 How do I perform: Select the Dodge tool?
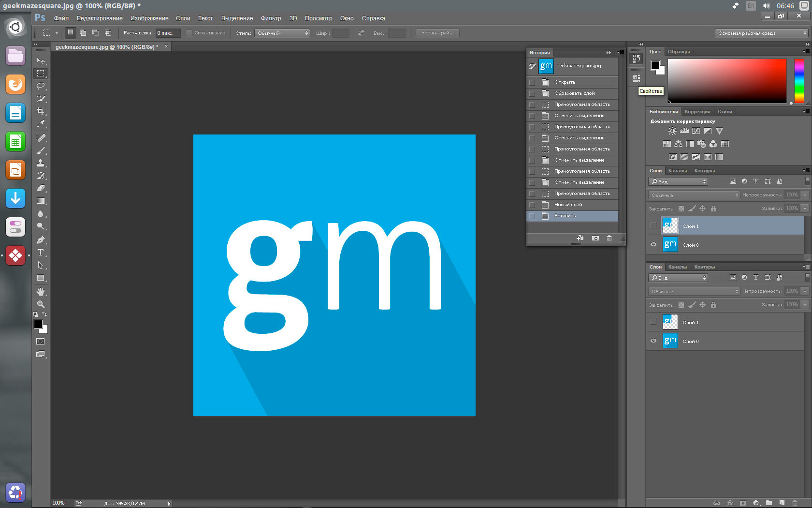click(41, 226)
